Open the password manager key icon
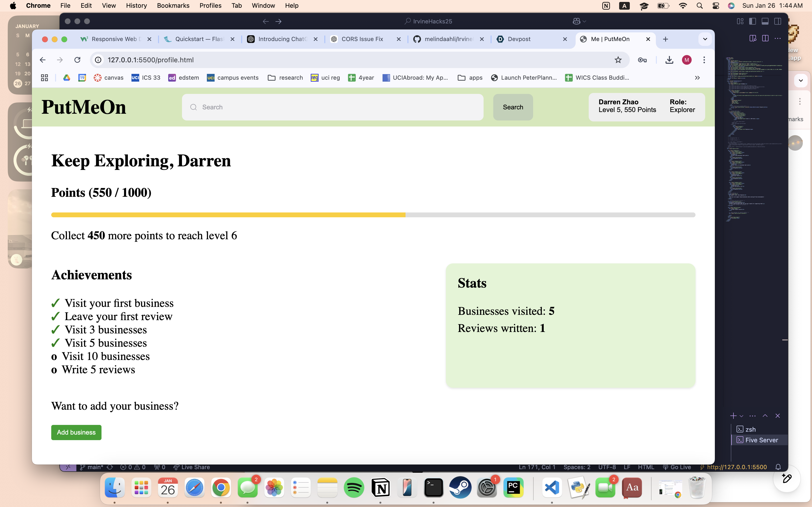This screenshot has height=507, width=812. click(x=642, y=60)
